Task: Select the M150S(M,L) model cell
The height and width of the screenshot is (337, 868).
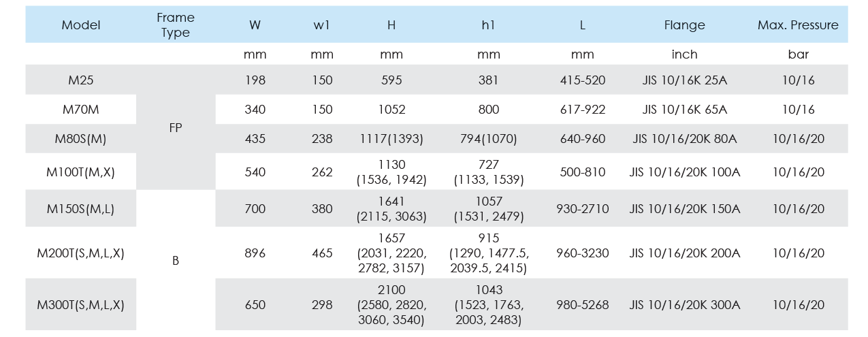Action: tap(80, 209)
